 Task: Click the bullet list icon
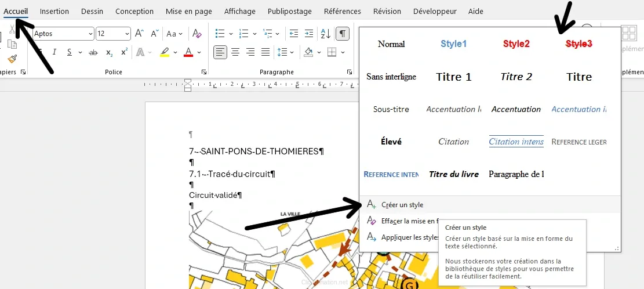[220, 34]
